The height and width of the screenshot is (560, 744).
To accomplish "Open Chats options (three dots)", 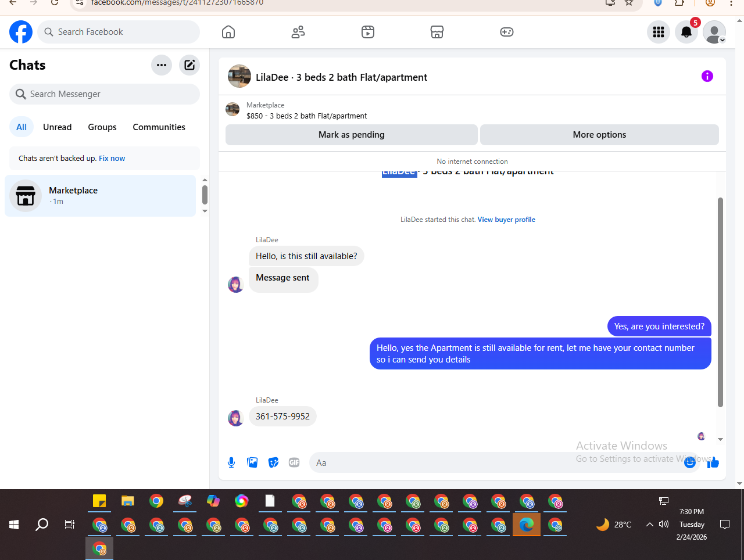I will [x=162, y=65].
